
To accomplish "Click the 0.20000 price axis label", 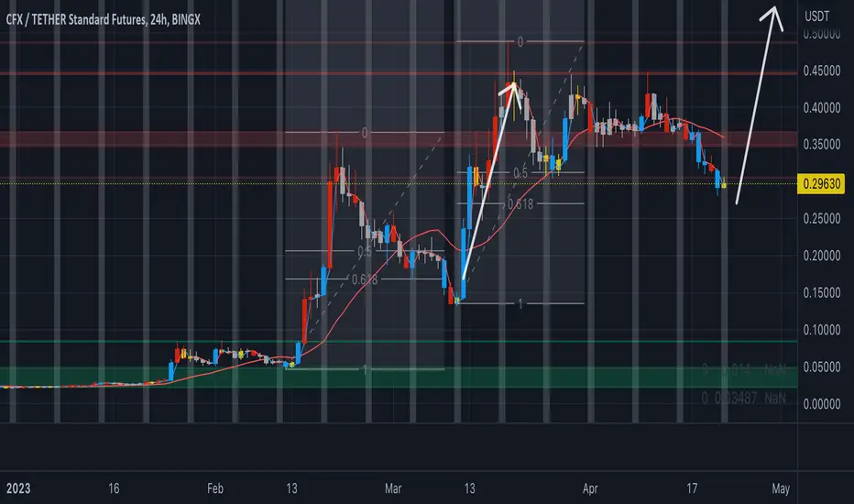I will click(x=821, y=256).
